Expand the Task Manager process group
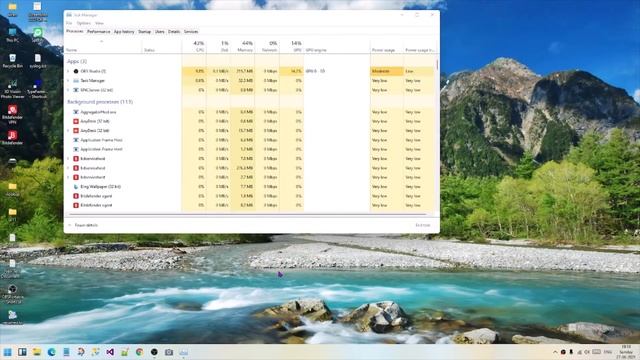Image resolution: width=640 pixels, height=360 pixels. click(68, 80)
